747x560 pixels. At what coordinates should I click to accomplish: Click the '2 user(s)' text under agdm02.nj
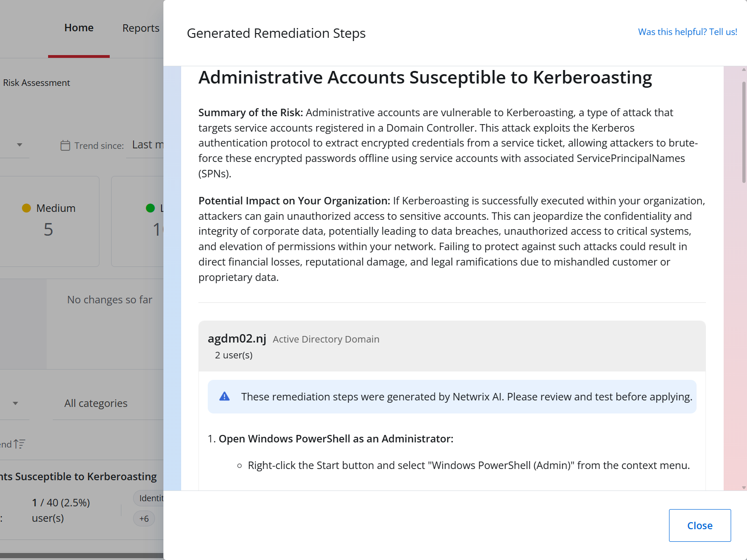(x=233, y=355)
